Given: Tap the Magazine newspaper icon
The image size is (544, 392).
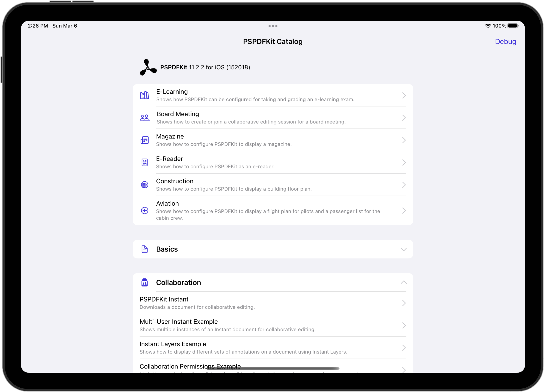Looking at the screenshot, I should click(144, 140).
